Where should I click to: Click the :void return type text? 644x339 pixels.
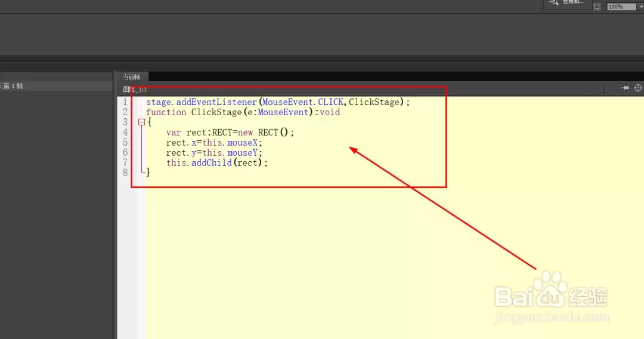click(327, 112)
